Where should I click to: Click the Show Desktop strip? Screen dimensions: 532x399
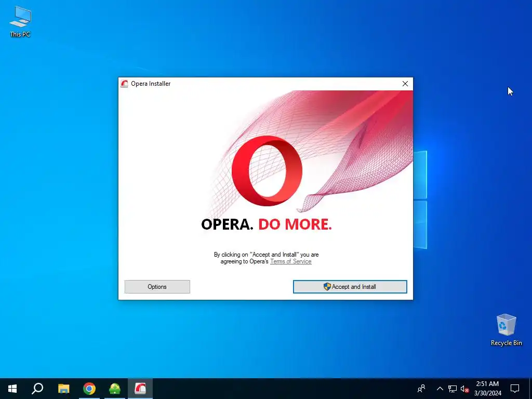point(530,389)
